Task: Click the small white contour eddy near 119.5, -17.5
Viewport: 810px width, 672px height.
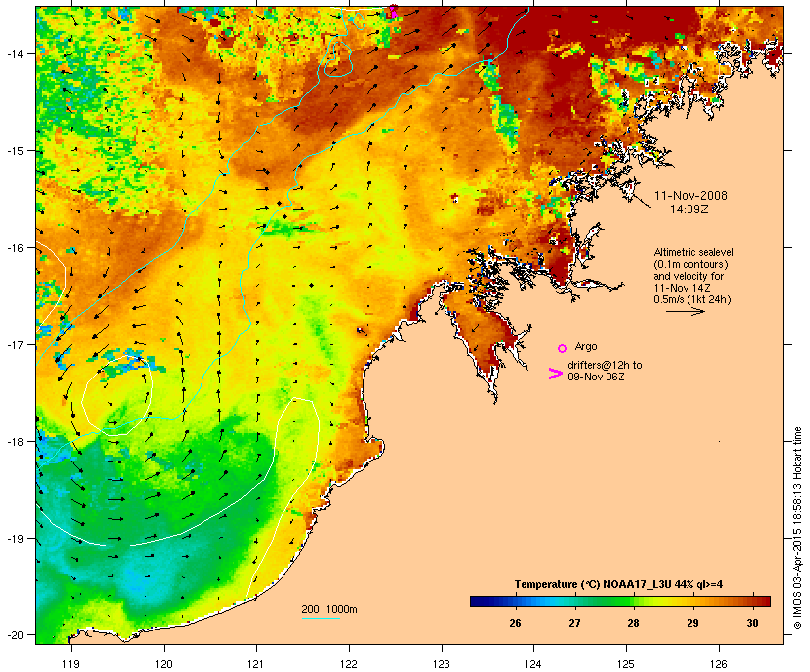Action: click(x=118, y=394)
